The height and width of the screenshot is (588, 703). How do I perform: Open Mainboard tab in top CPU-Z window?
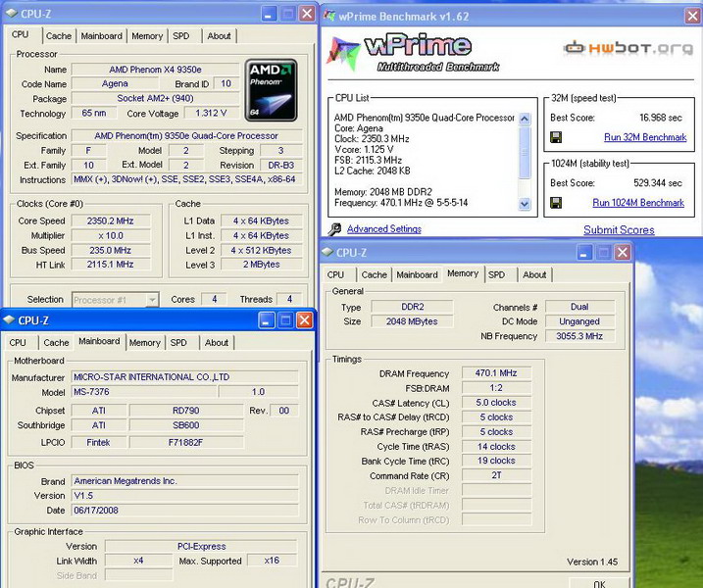tap(101, 36)
